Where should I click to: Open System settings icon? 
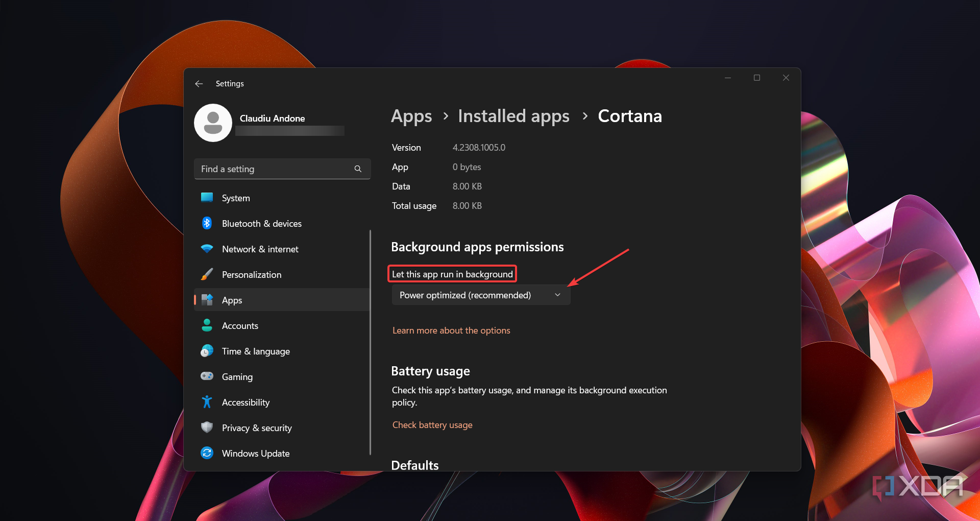point(207,198)
